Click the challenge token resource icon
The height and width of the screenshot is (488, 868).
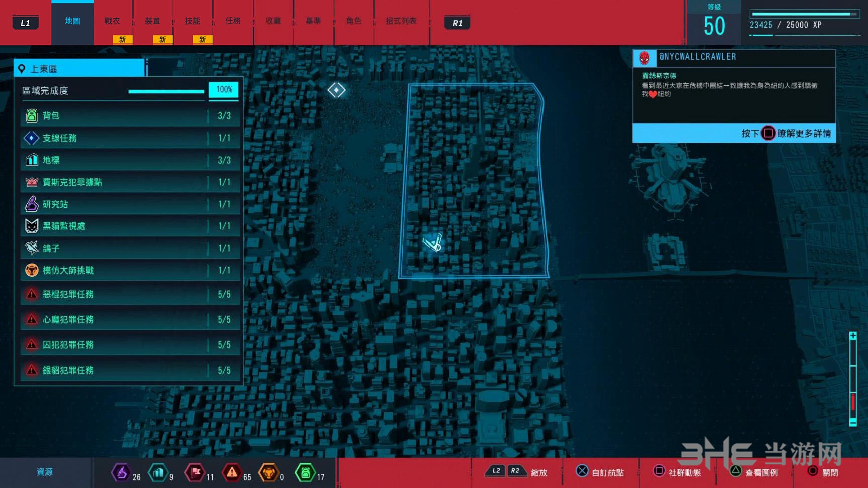(268, 472)
